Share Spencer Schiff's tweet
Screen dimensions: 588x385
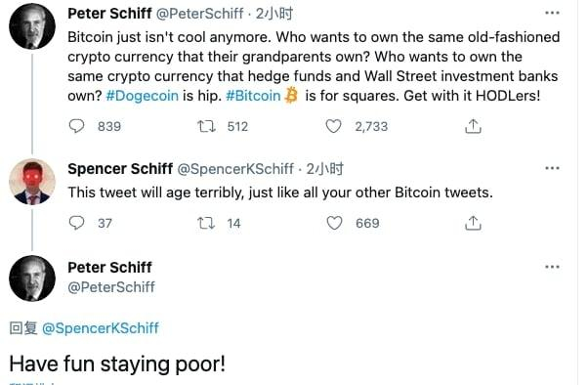473,223
